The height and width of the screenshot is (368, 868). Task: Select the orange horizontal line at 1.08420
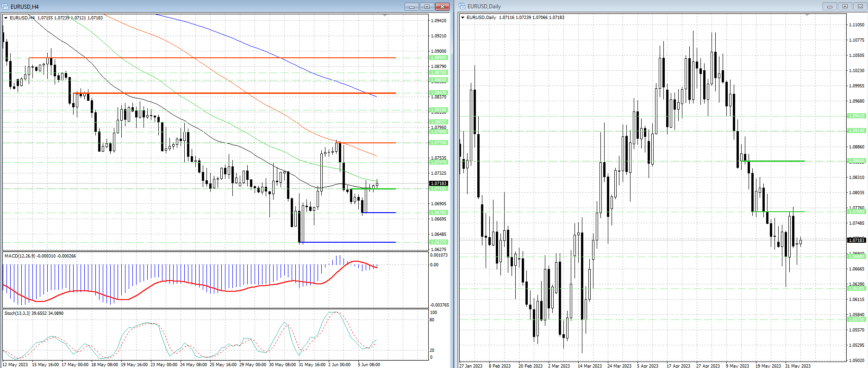(234, 93)
